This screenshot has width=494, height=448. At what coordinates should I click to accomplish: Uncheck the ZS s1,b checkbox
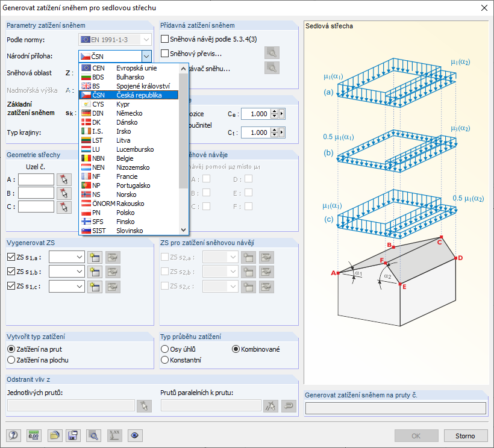[x=11, y=271]
